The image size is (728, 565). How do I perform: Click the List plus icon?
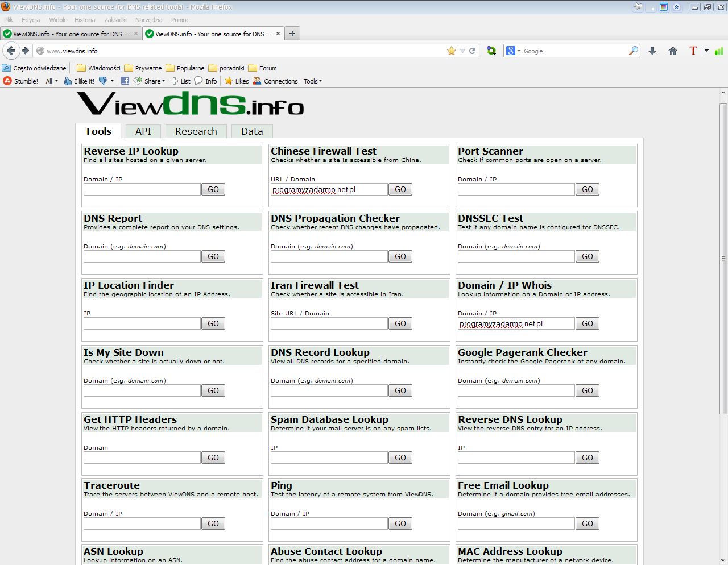click(175, 81)
